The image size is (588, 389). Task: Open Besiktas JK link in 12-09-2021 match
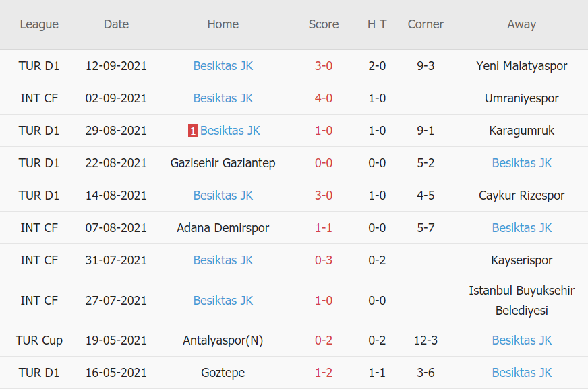click(x=223, y=66)
